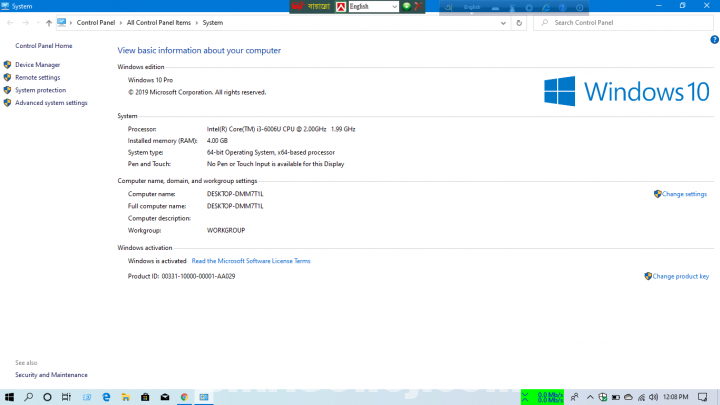Click Change settings for computer name
Screen dimensions: 720x405
point(684,194)
